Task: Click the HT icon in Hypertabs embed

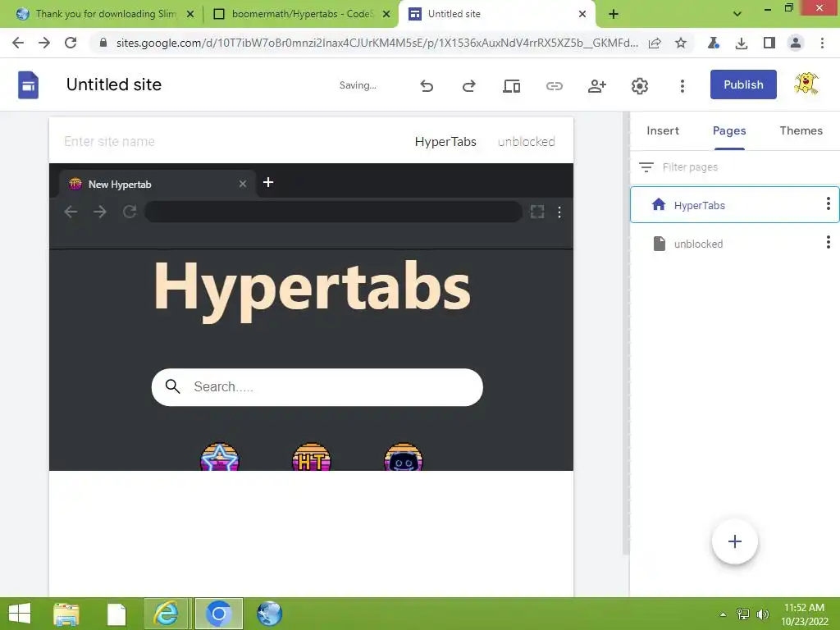Action: pos(311,457)
